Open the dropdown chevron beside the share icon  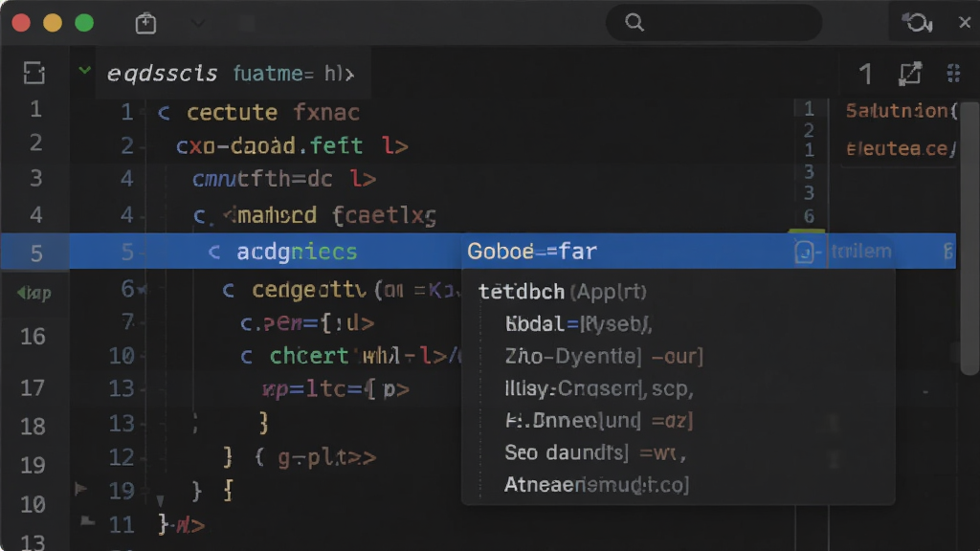point(197,23)
